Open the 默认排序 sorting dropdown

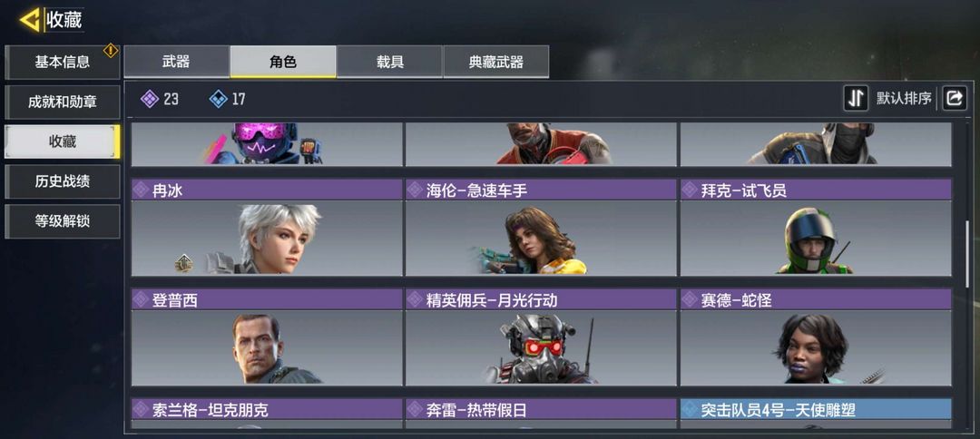tap(904, 98)
